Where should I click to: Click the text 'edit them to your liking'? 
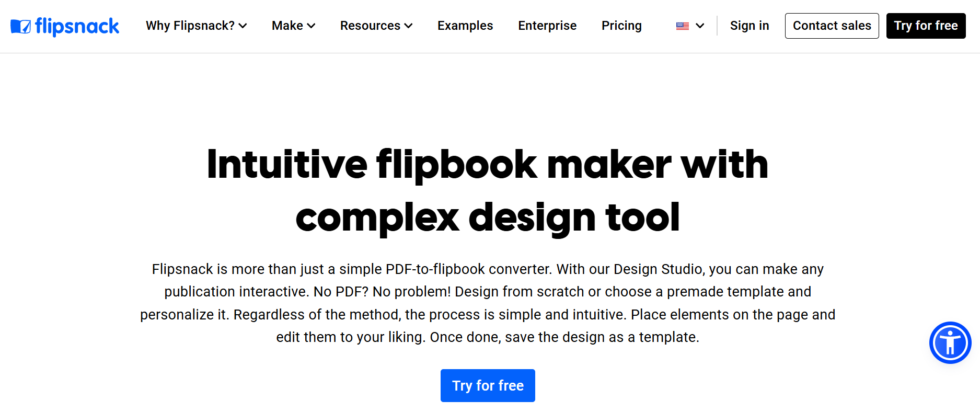[351, 337]
